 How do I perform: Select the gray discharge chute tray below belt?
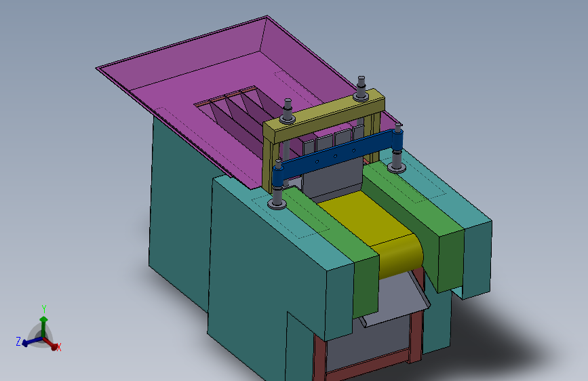point(395,300)
